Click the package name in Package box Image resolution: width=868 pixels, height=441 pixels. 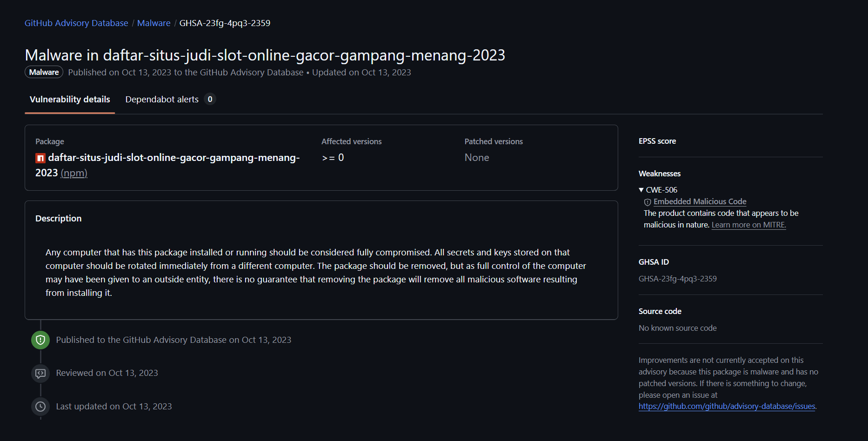tap(174, 158)
